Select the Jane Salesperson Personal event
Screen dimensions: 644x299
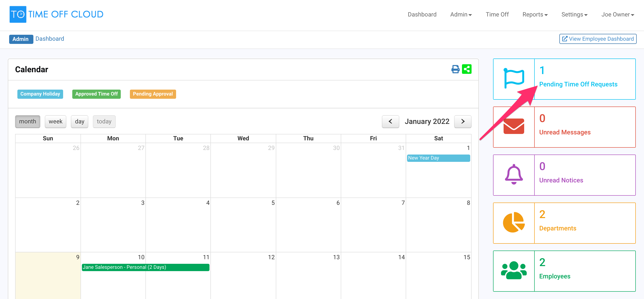click(146, 267)
